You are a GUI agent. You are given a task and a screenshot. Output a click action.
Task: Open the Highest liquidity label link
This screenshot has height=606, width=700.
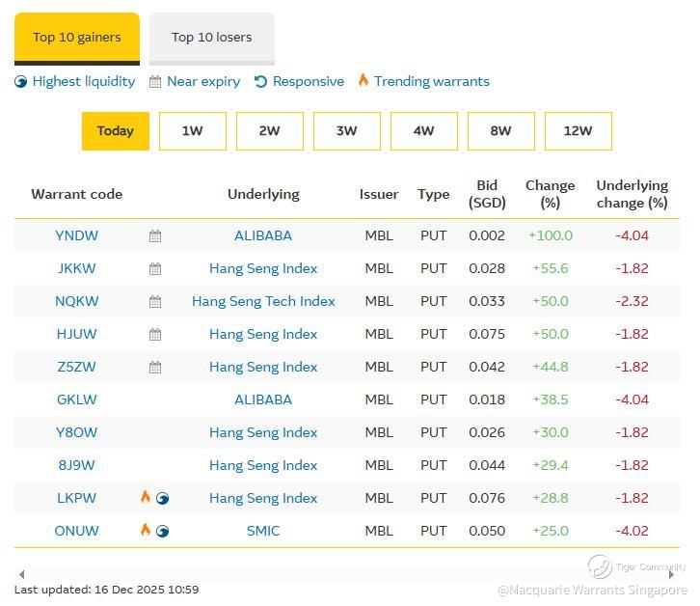[x=84, y=81]
